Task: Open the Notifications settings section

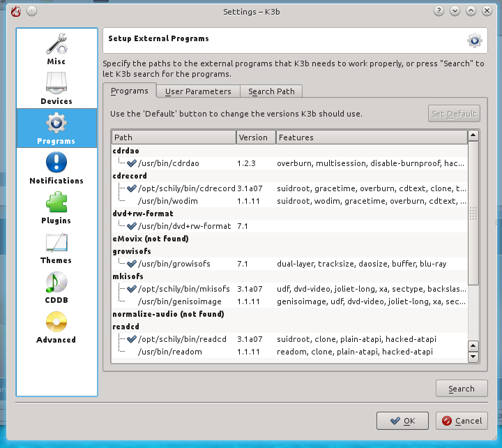Action: 56,168
